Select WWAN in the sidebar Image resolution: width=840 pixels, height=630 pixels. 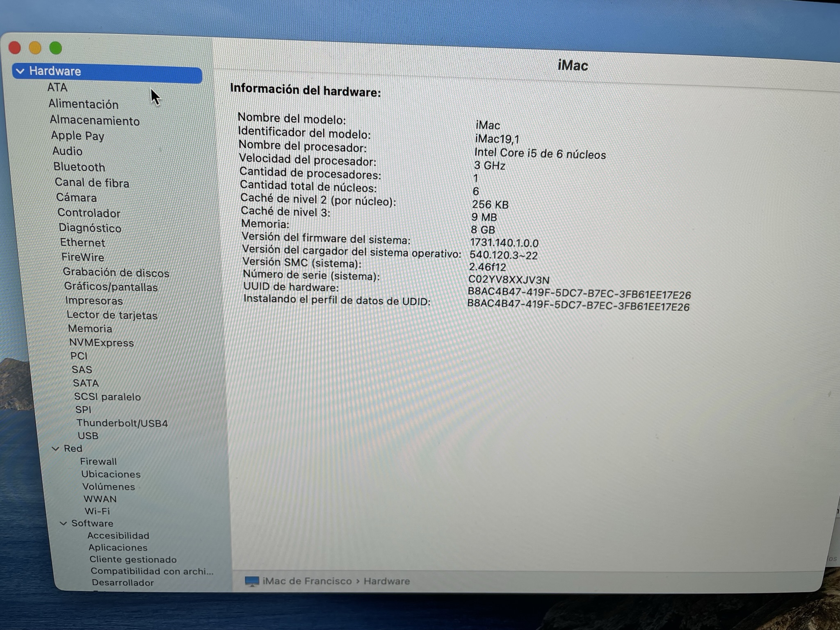(100, 499)
